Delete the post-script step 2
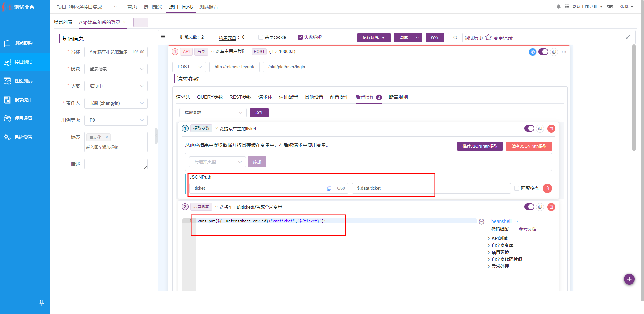Image resolution: width=644 pixels, height=314 pixels. click(551, 207)
